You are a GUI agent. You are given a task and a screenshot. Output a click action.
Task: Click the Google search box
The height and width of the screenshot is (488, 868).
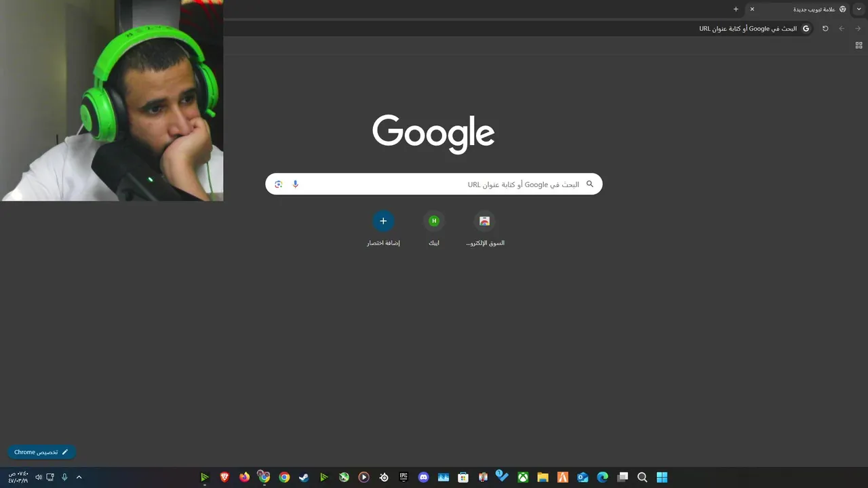pos(434,184)
